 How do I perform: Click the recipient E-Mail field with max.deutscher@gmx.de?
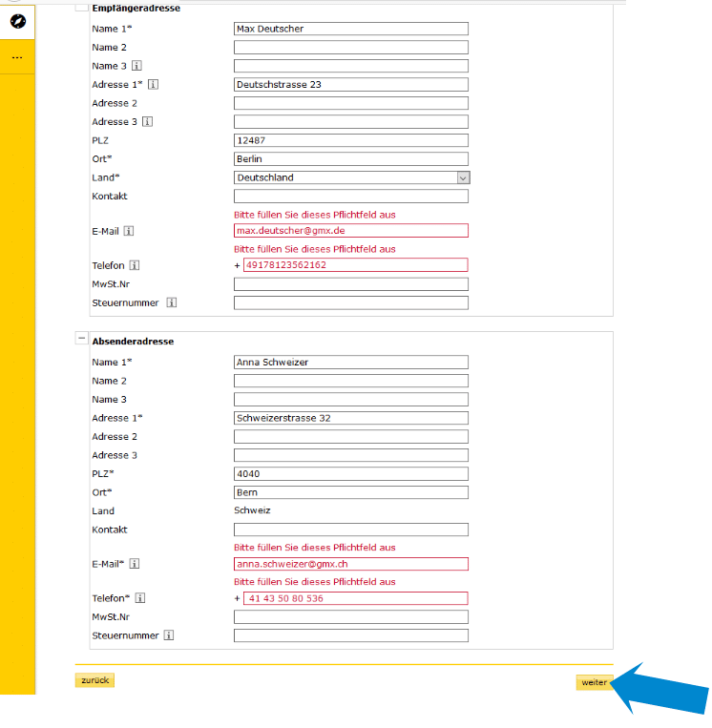(350, 231)
